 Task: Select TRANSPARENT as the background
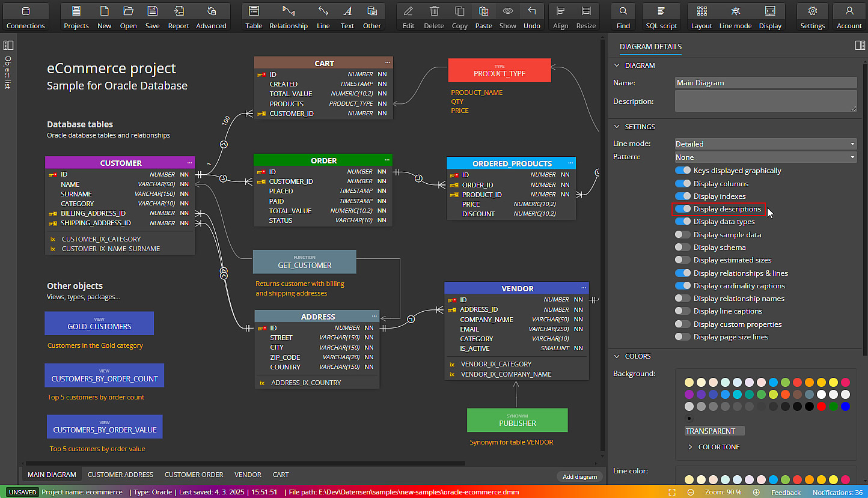click(714, 431)
